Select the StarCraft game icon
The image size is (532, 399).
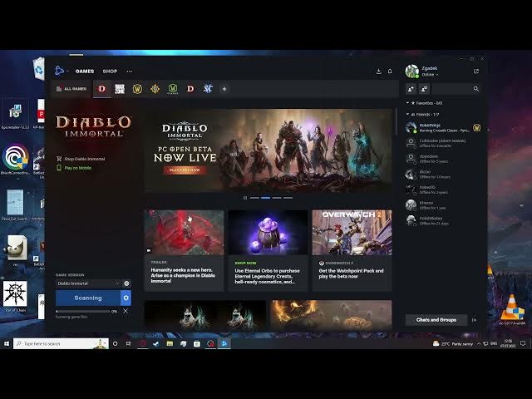click(x=208, y=89)
